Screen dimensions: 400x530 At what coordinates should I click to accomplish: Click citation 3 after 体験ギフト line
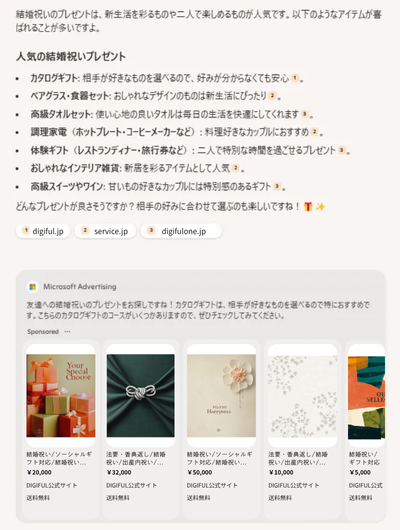(x=342, y=150)
